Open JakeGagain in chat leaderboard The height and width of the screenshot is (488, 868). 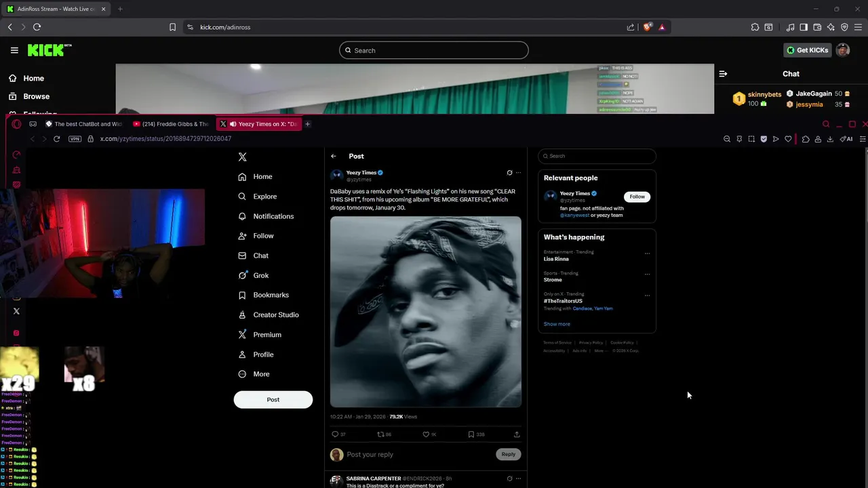[x=814, y=94]
